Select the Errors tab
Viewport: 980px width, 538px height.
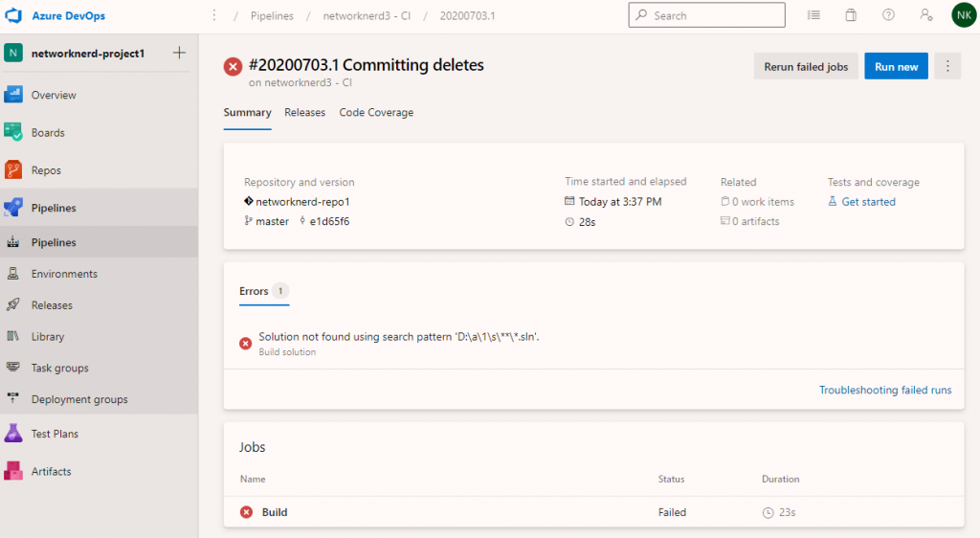click(x=264, y=291)
